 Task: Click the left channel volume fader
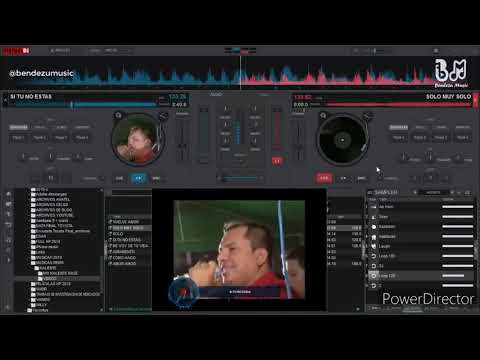pos(204,135)
